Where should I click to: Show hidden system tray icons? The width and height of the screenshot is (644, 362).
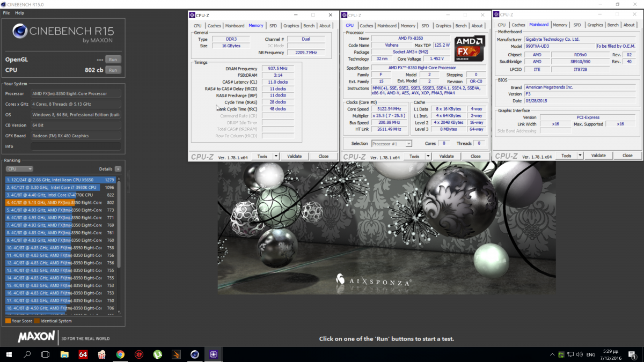(552, 354)
